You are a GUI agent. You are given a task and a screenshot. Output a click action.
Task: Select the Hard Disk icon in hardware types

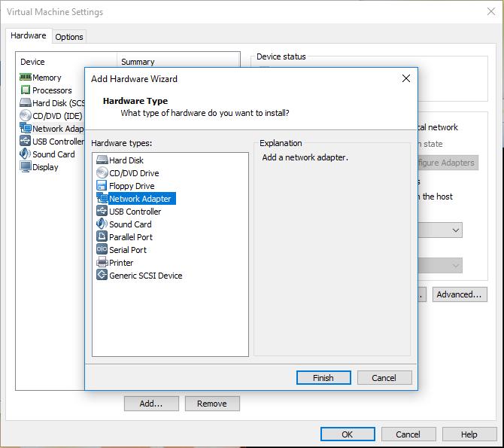[x=102, y=160]
